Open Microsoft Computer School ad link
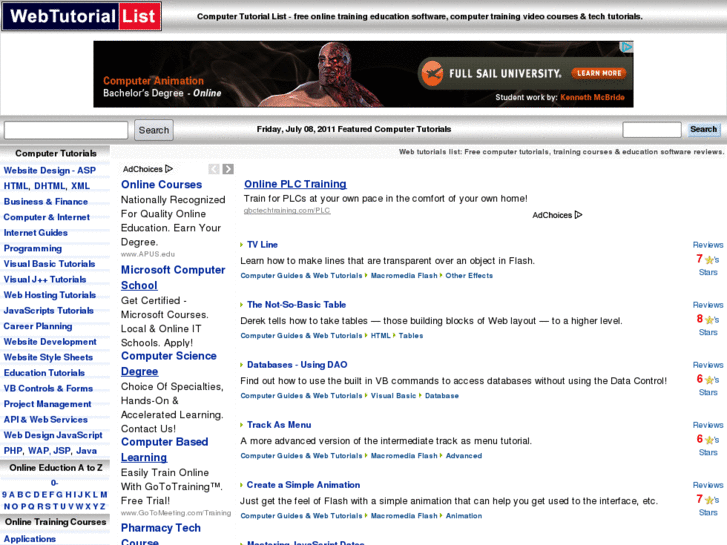 tap(173, 277)
